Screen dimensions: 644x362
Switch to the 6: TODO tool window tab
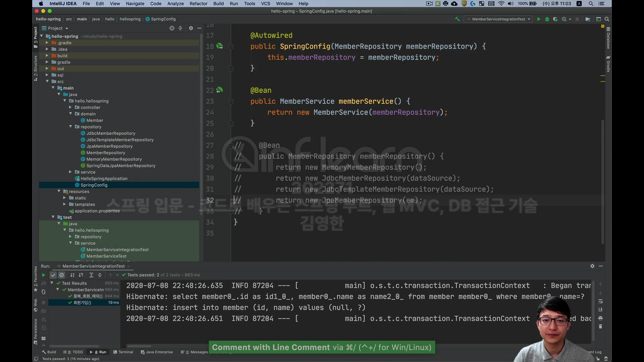click(x=73, y=352)
